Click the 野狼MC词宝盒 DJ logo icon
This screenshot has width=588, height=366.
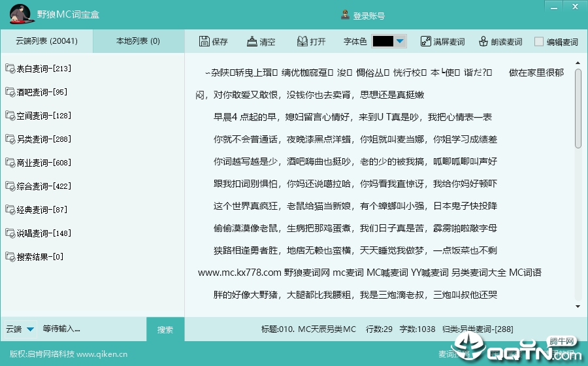point(22,14)
